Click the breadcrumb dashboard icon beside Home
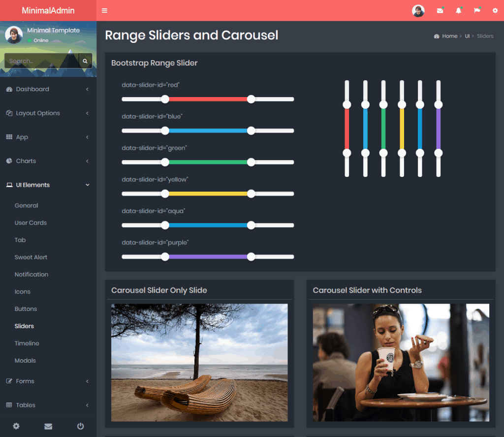Screen dimensions: 504x437 pyautogui.click(x=437, y=36)
